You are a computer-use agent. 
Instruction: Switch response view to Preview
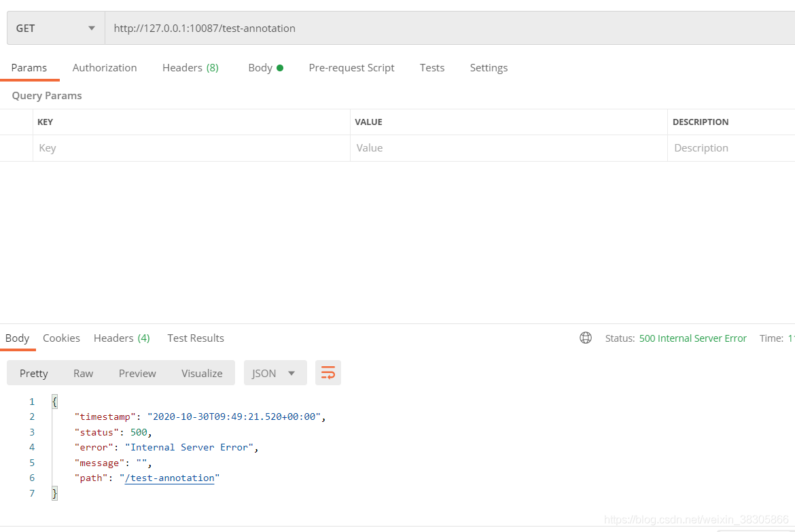point(137,373)
